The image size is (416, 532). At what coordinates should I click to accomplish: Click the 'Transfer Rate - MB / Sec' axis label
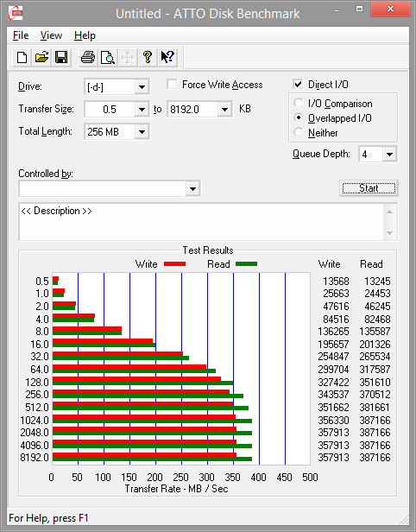(x=176, y=489)
